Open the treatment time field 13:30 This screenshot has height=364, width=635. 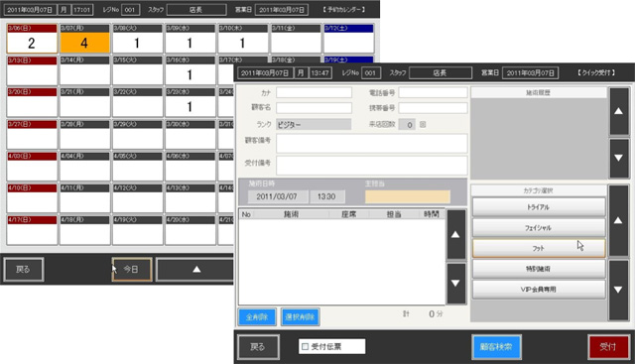327,196
